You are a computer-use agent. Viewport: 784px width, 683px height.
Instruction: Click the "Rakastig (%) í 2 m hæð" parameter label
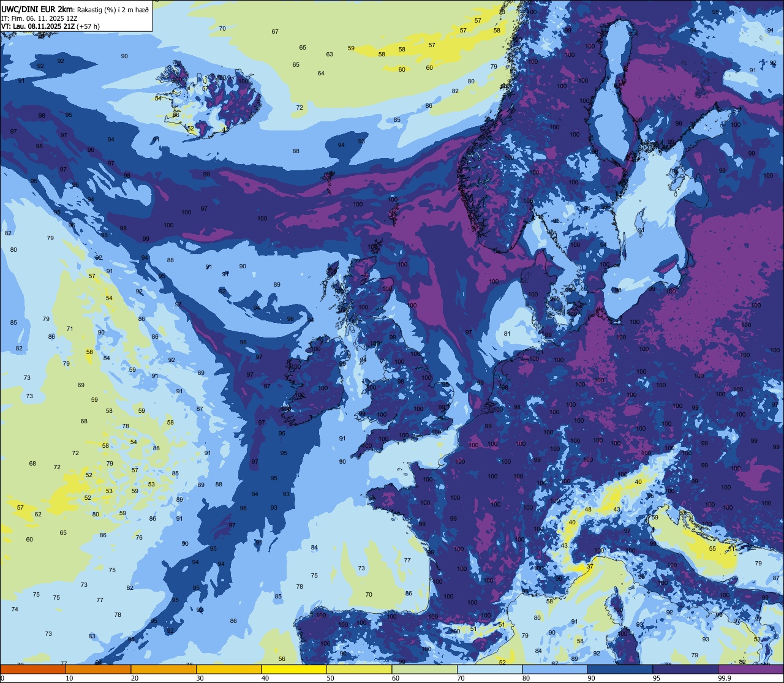click(x=111, y=9)
